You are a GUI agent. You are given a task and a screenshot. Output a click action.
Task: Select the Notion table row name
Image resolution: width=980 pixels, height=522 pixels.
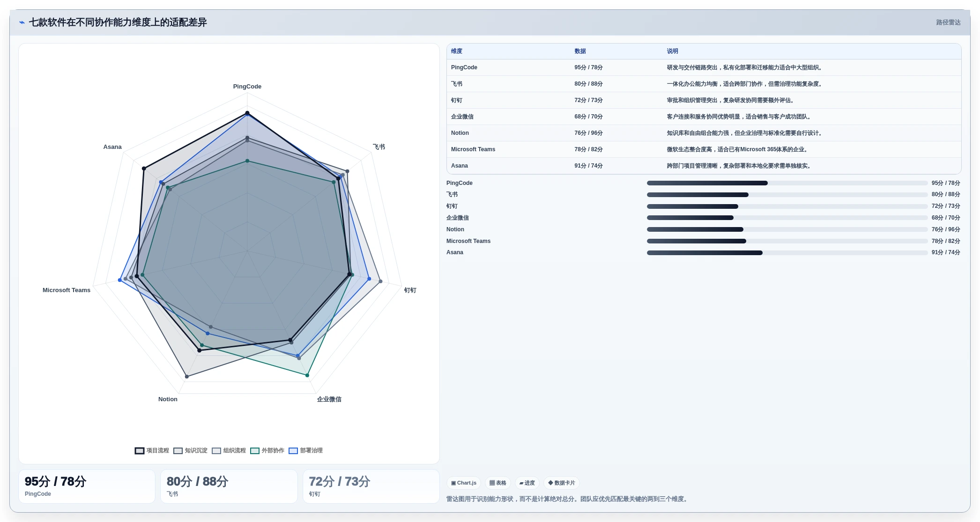(x=460, y=133)
